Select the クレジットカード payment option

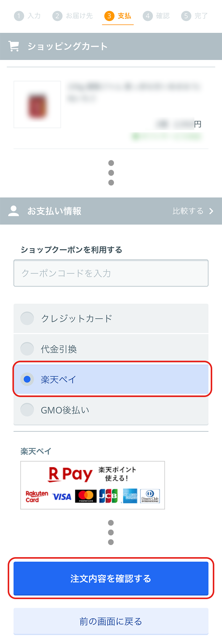(x=27, y=318)
